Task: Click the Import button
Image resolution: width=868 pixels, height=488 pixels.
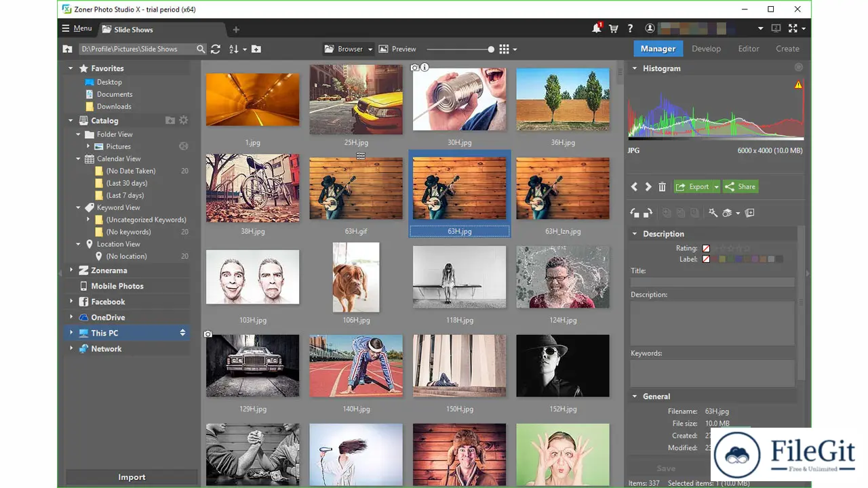Action: 132,477
